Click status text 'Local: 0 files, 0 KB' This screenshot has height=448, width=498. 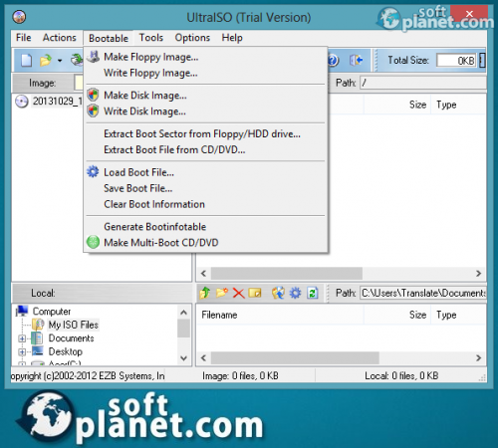[401, 375]
